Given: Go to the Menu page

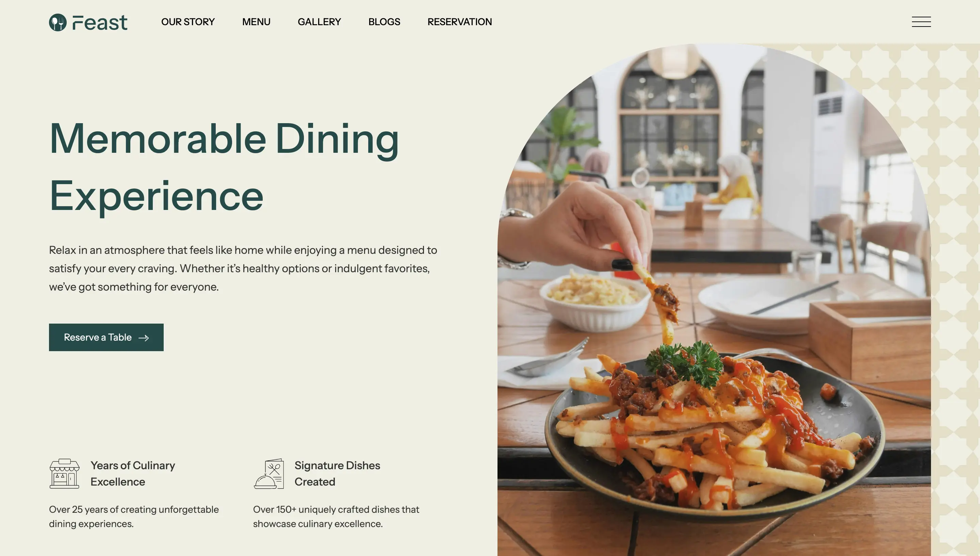Looking at the screenshot, I should [256, 22].
